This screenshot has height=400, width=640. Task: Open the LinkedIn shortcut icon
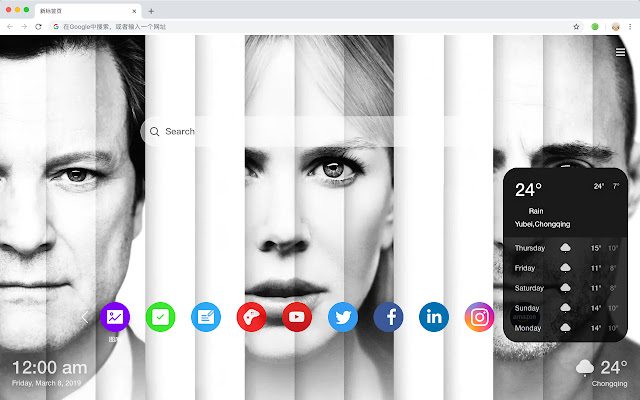pyautogui.click(x=434, y=317)
